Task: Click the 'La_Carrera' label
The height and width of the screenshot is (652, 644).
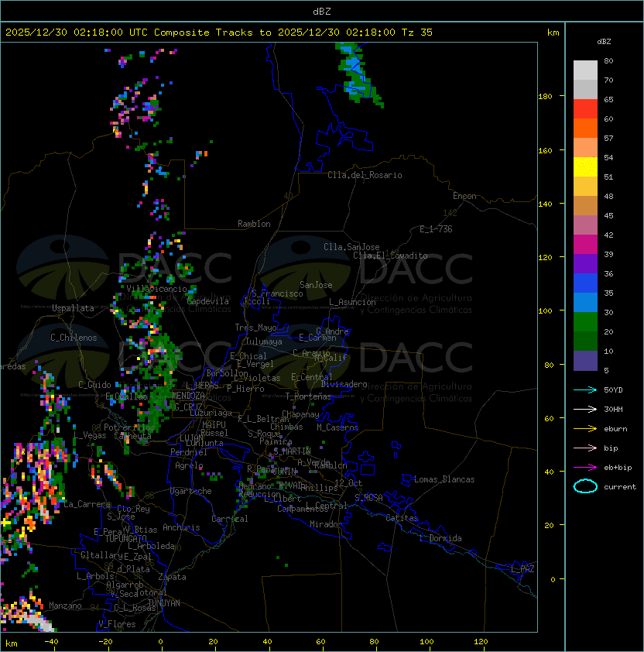Action: pos(87,504)
